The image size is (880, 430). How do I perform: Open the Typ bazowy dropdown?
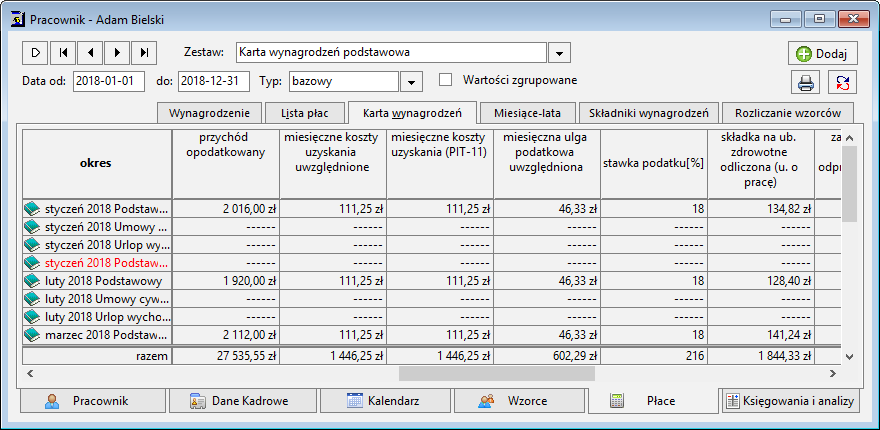(x=411, y=81)
